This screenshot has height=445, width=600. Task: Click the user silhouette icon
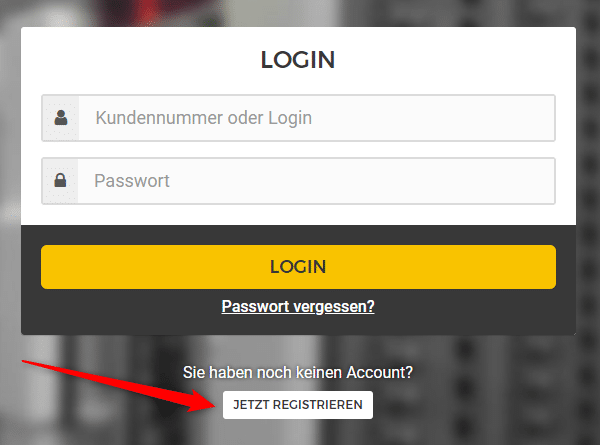pos(61,118)
